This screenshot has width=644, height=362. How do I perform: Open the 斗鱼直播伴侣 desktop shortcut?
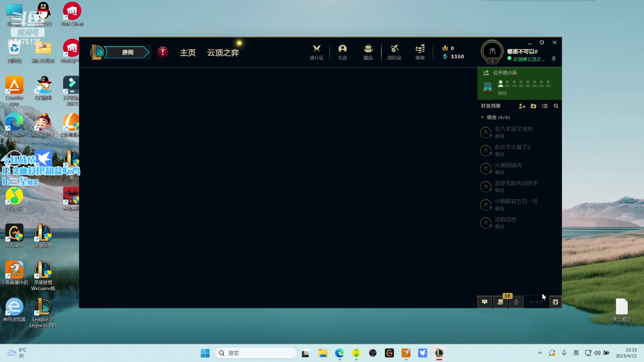point(14,273)
